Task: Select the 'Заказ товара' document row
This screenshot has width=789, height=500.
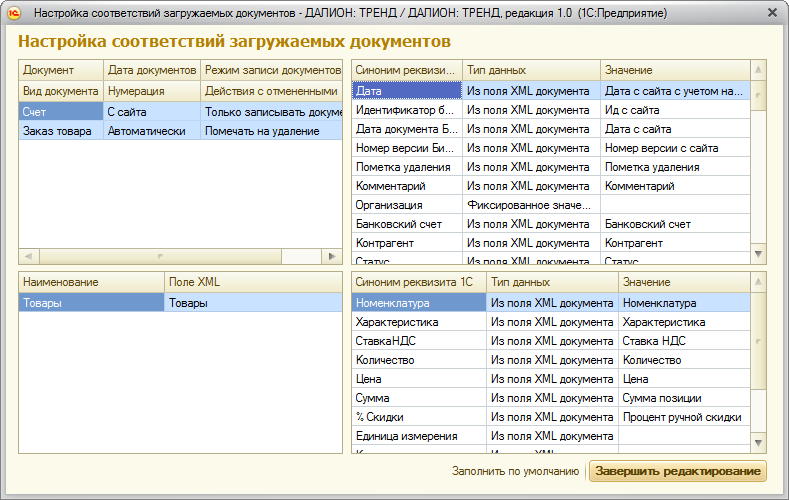Action: 181,131
